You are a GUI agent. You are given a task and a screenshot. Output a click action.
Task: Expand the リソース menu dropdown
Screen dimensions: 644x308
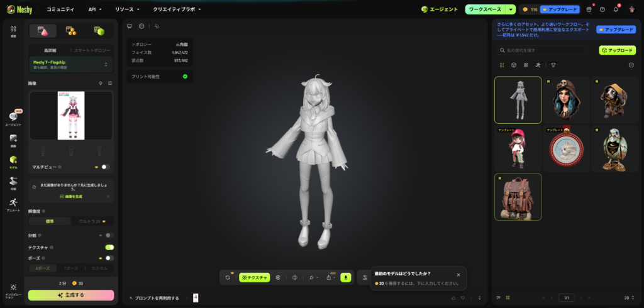[127, 9]
